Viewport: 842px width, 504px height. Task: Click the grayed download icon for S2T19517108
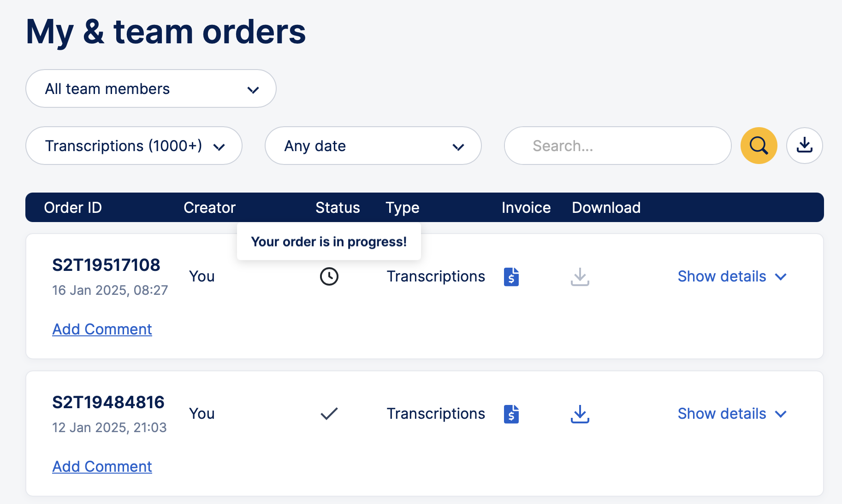[580, 276]
